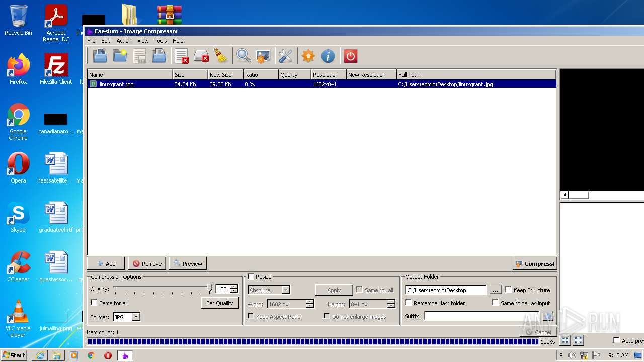Toggle Keep Aspect Ratio checkbox
Screen dimensions: 644x362
coord(251,316)
